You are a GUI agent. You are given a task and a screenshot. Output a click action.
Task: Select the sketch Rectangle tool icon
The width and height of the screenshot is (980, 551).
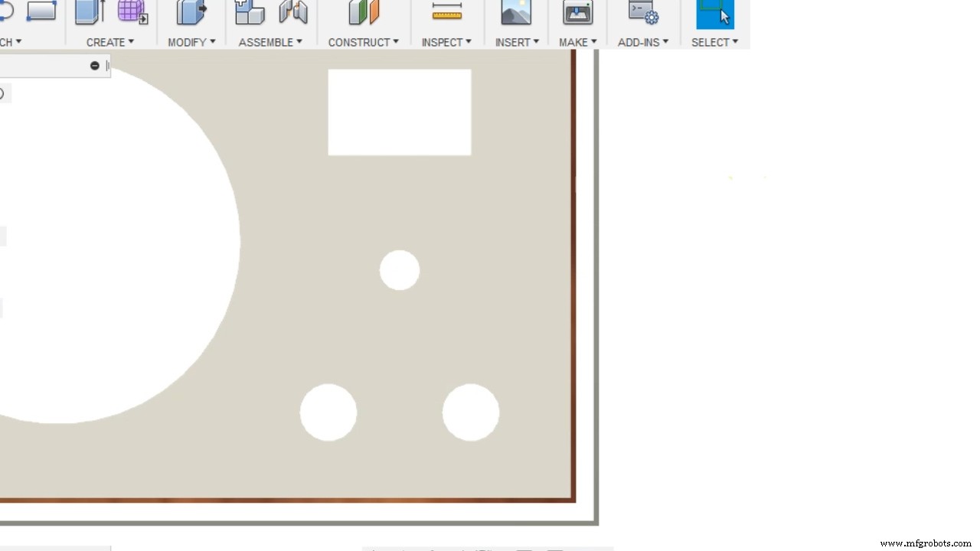(41, 11)
